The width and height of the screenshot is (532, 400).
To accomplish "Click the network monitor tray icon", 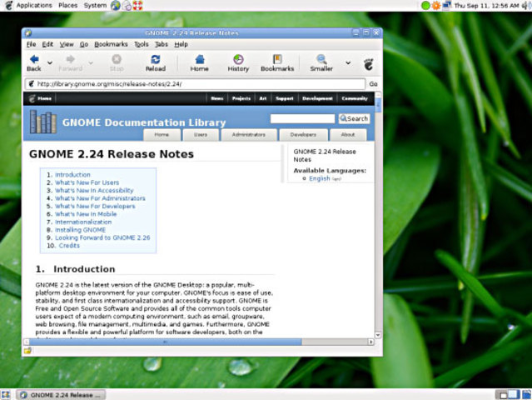I will [x=446, y=5].
